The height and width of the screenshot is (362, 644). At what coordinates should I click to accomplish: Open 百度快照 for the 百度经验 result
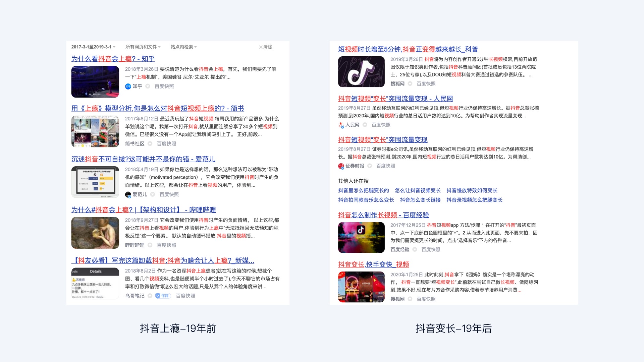click(431, 249)
